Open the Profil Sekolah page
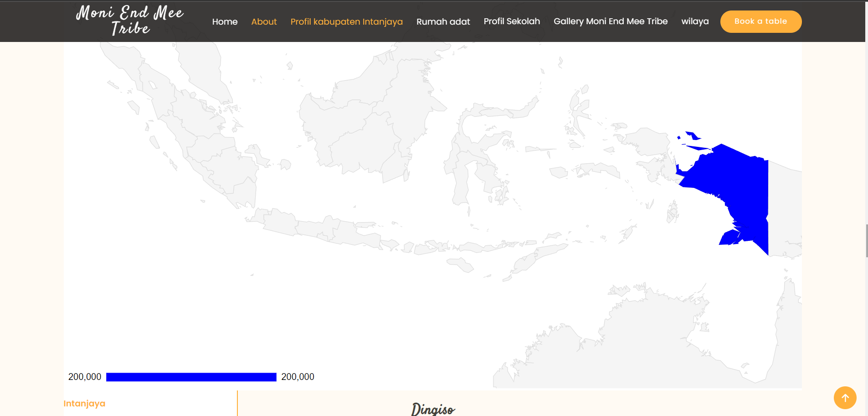Image resolution: width=868 pixels, height=416 pixels. point(512,21)
